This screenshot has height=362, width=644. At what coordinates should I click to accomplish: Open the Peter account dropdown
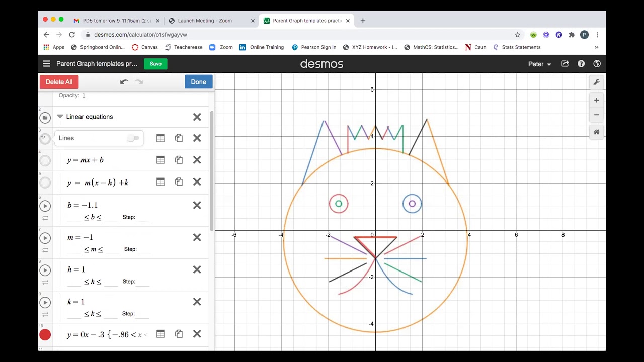[539, 64]
